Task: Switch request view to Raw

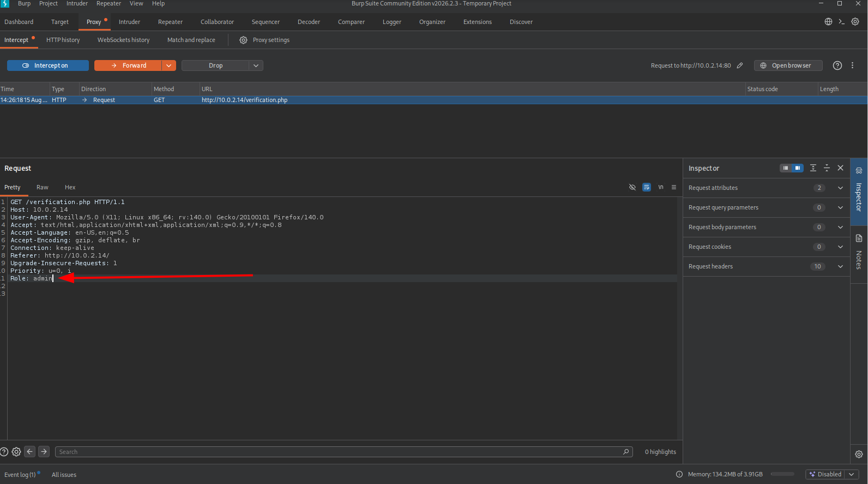Action: [x=42, y=187]
